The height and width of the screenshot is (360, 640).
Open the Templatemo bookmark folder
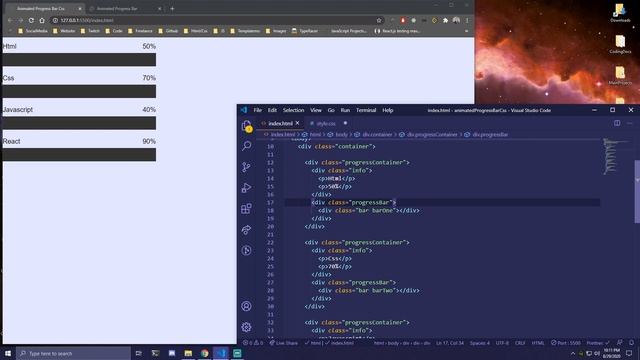pos(245,31)
